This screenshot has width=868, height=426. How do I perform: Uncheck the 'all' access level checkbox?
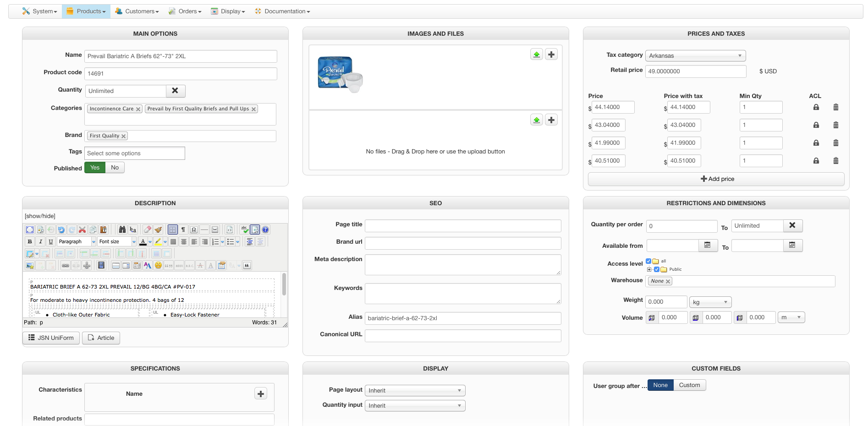coord(648,261)
